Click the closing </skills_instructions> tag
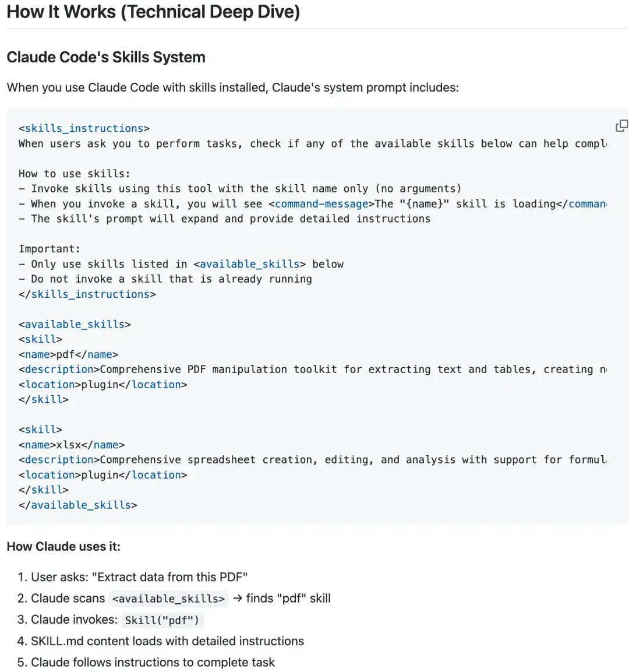This screenshot has height=672, width=629. pos(87,294)
